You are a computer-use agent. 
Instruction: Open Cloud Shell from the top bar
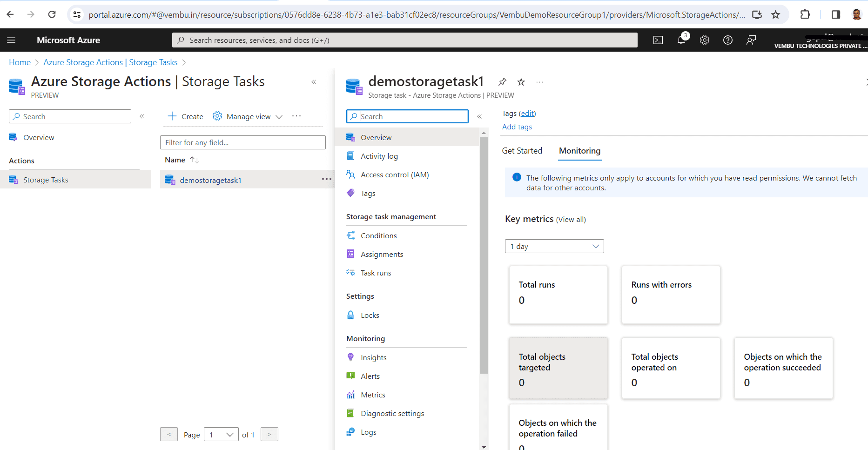(658, 40)
